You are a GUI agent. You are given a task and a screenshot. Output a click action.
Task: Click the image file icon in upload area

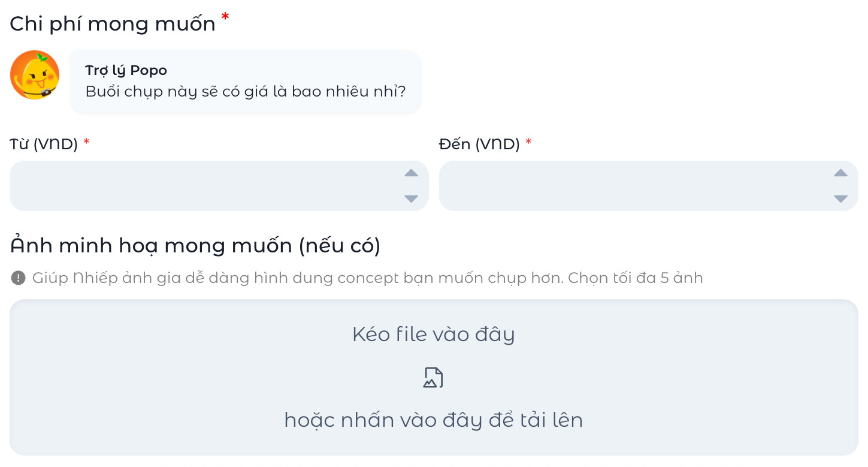433,378
